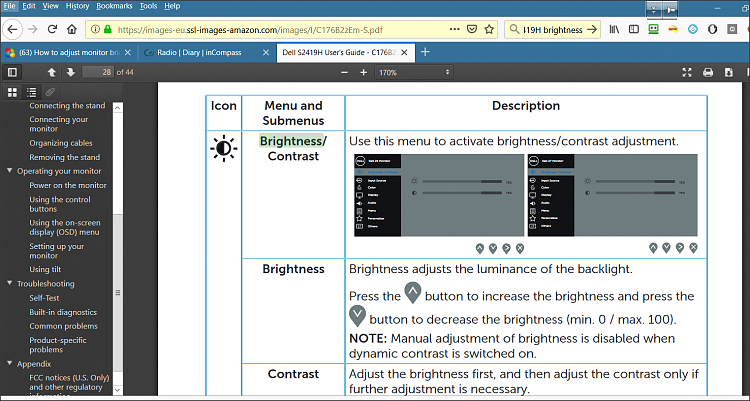Go to next PDF page
Viewport: 750px width, 401px height.
click(x=70, y=72)
